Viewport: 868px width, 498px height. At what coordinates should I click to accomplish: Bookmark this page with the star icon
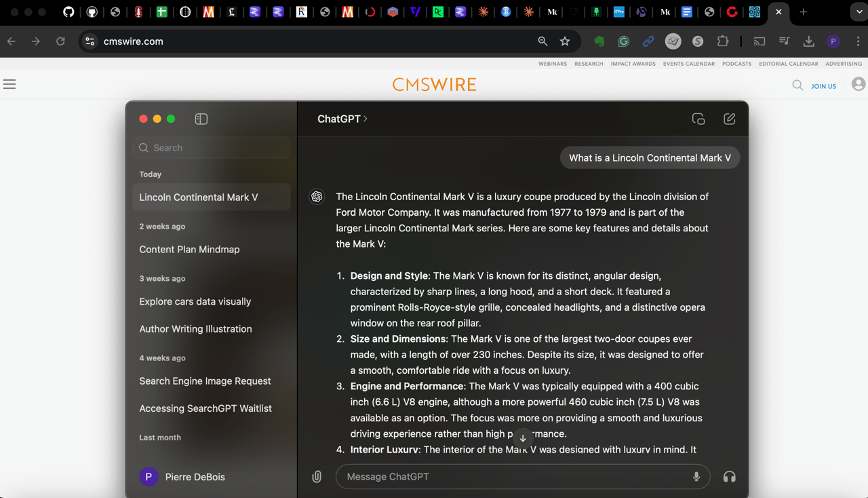point(565,41)
